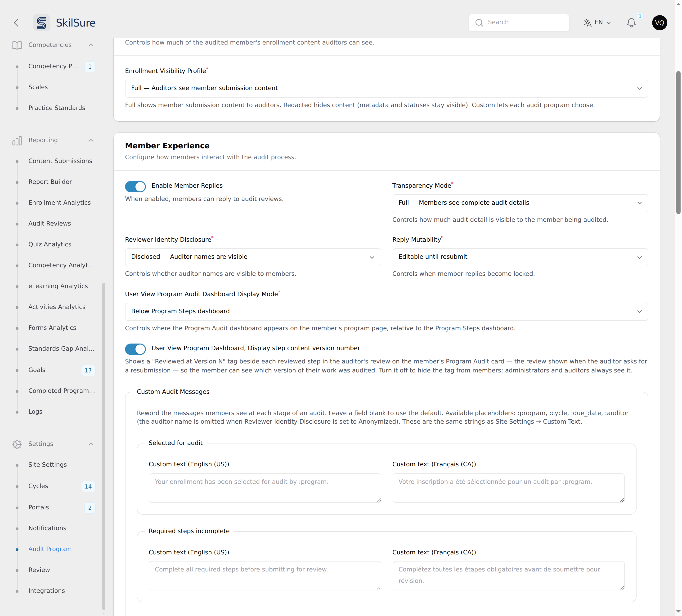Open Content Submissions report
This screenshot has width=682, height=616.
click(x=60, y=161)
